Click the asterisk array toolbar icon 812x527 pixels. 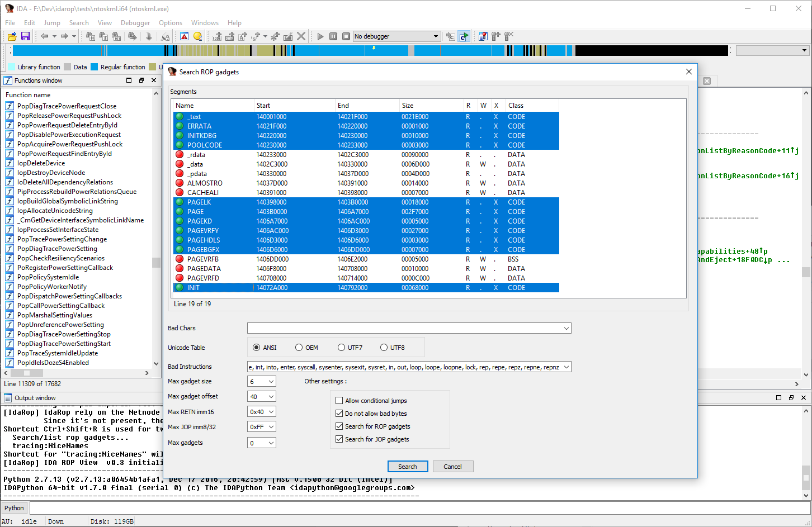coord(275,36)
